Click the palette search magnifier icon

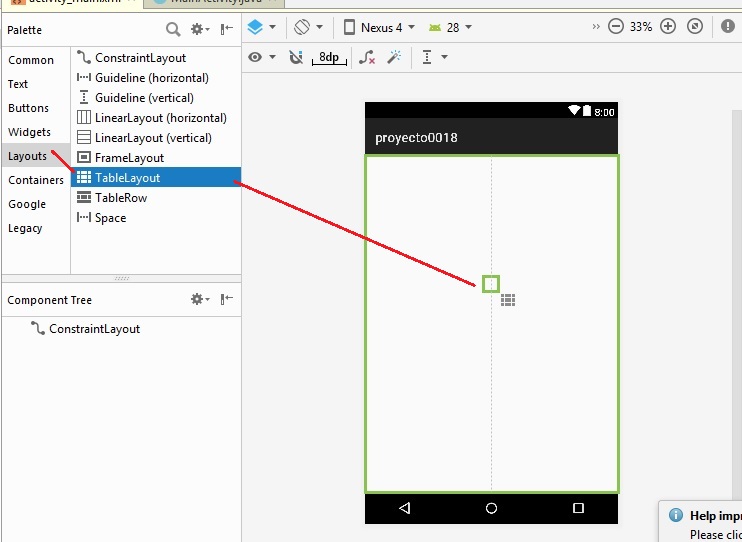click(x=173, y=30)
